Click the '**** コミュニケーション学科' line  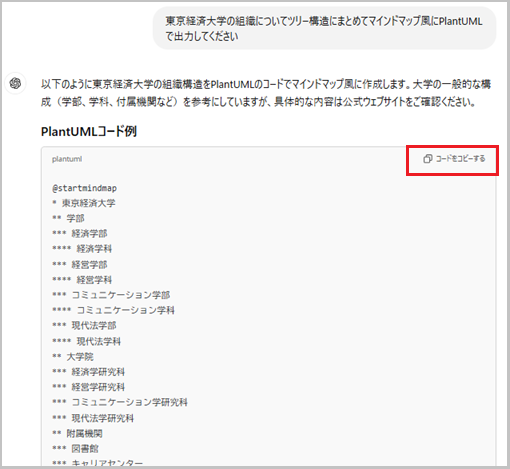(113, 310)
